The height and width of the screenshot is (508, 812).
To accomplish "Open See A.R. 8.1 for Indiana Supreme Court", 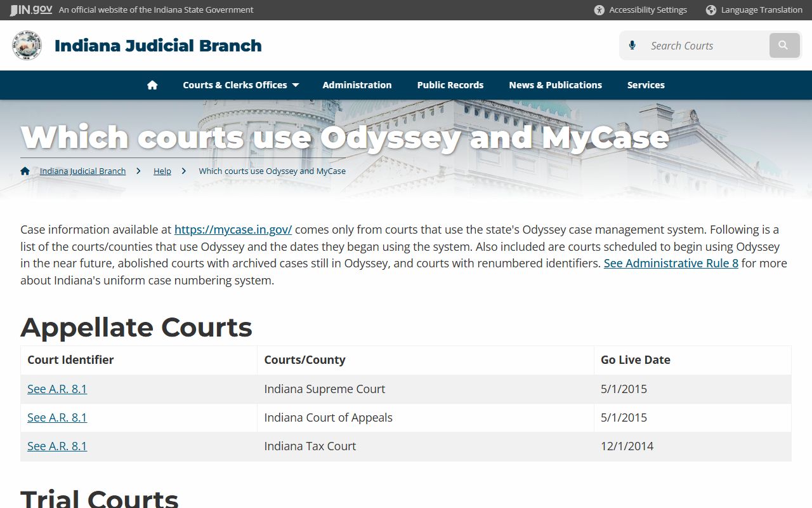I will [x=57, y=389].
